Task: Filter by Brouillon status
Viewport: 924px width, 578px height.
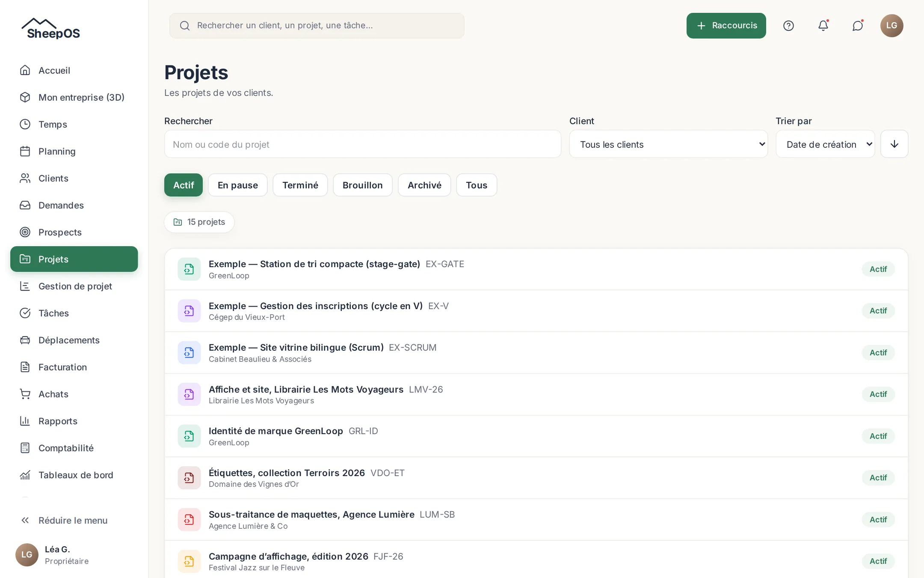Action: pyautogui.click(x=363, y=185)
